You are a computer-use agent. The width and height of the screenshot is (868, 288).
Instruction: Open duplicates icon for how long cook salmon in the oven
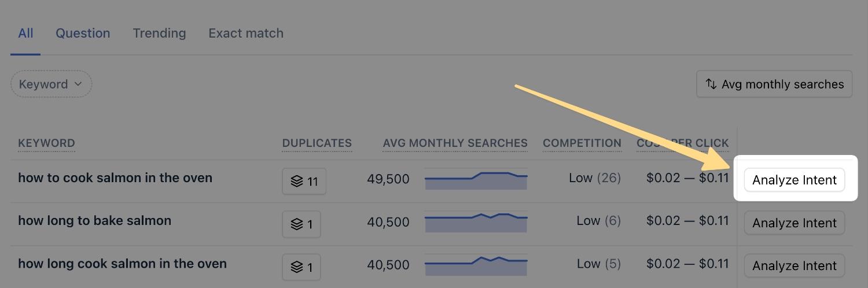(301, 267)
